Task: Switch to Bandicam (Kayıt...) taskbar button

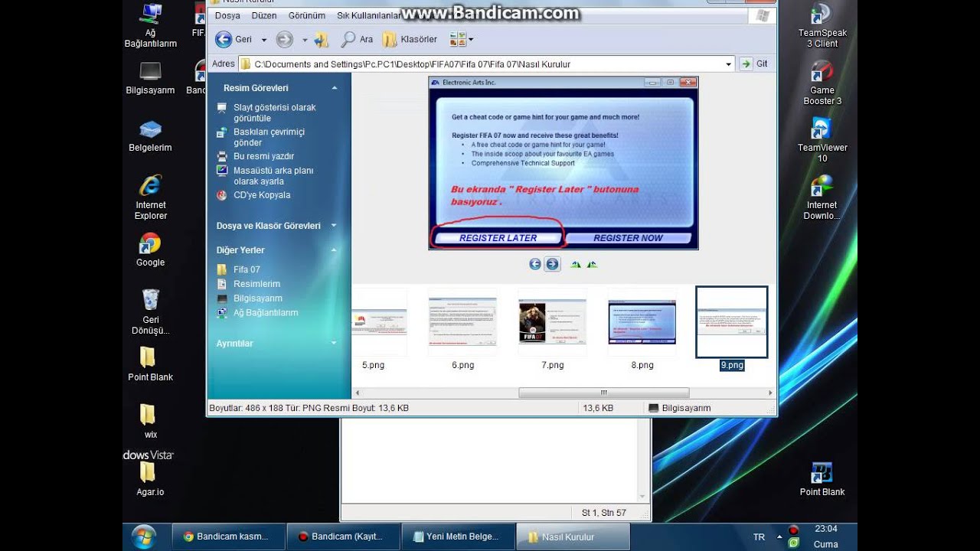Action: (343, 536)
